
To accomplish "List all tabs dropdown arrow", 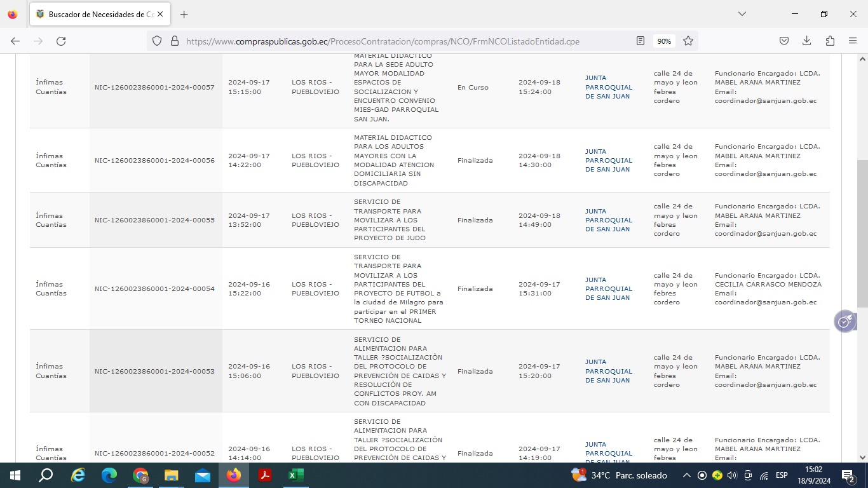I will (x=742, y=14).
